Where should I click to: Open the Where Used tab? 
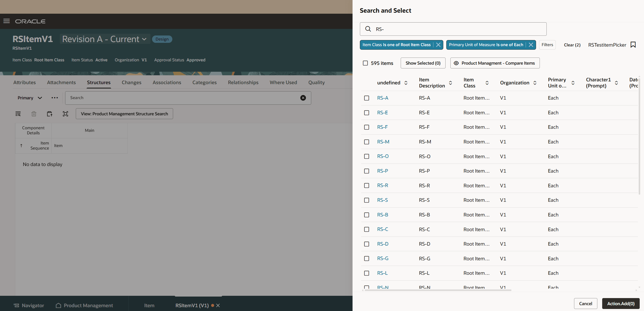point(283,82)
